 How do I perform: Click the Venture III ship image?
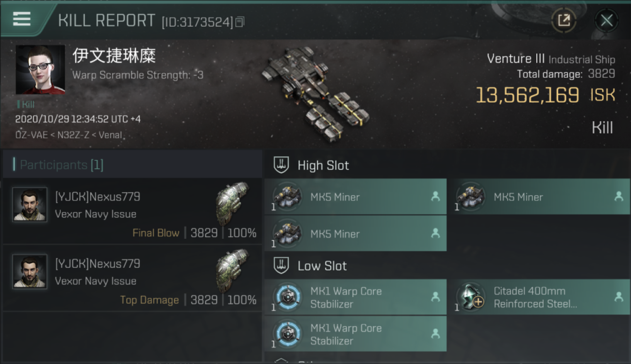point(315,93)
